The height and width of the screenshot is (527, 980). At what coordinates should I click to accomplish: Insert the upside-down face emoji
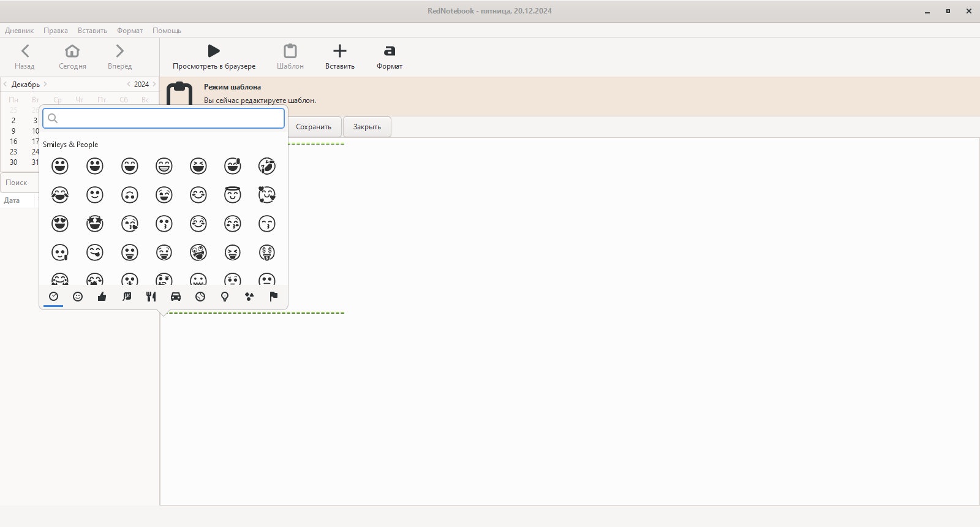[x=129, y=195]
